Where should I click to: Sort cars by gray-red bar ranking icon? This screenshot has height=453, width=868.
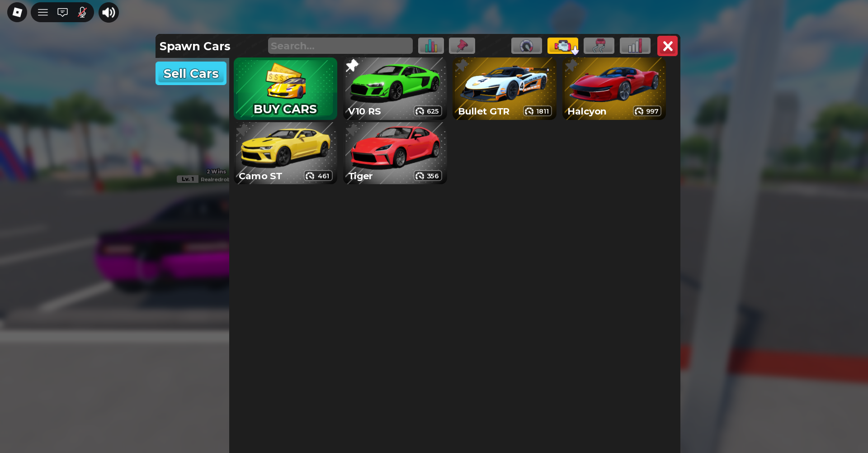coord(635,46)
